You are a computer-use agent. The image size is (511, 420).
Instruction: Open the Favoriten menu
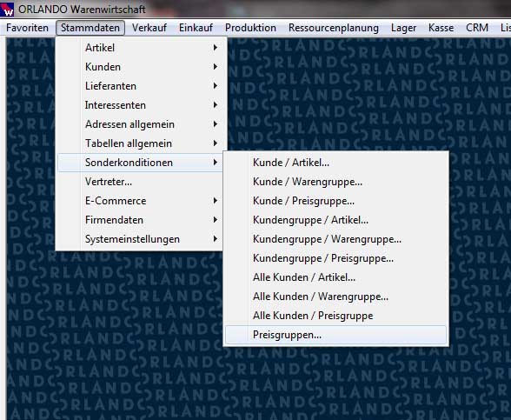28,28
